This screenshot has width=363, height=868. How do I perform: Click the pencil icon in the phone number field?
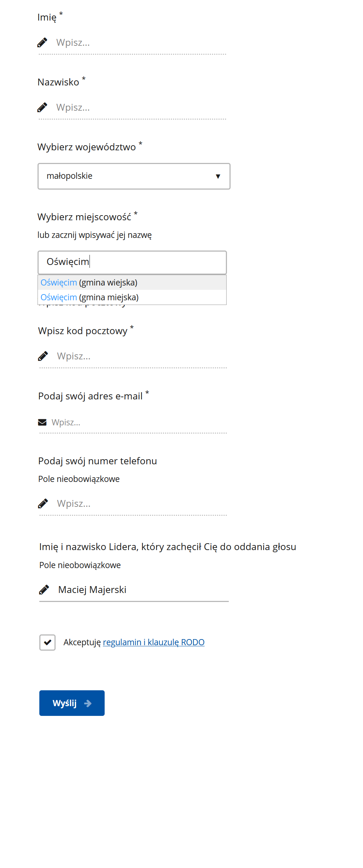(x=43, y=504)
